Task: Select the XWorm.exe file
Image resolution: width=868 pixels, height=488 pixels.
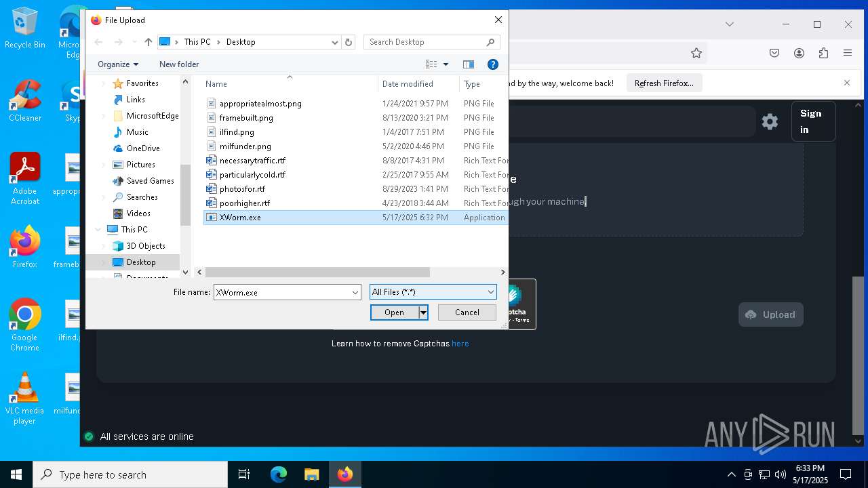Action: tap(355, 218)
